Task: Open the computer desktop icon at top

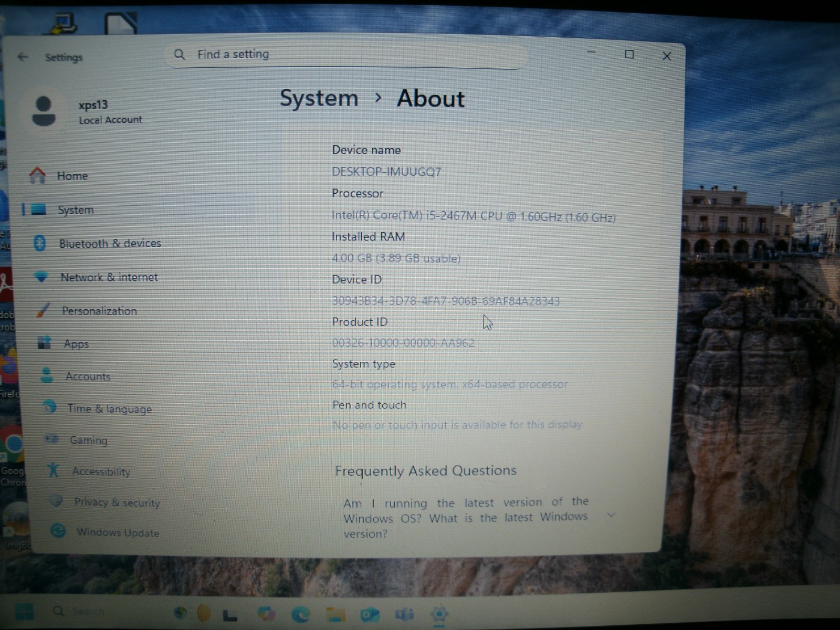Action: tap(64, 23)
